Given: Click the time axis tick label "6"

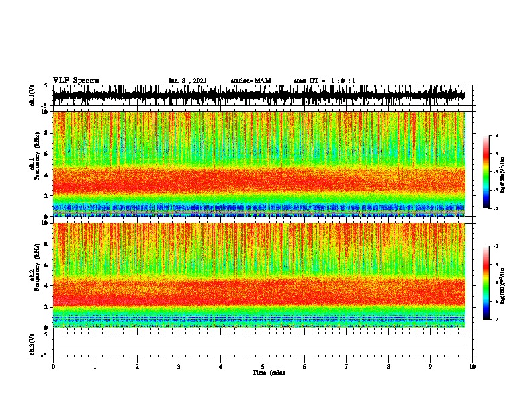Looking at the screenshot, I should [305, 367].
